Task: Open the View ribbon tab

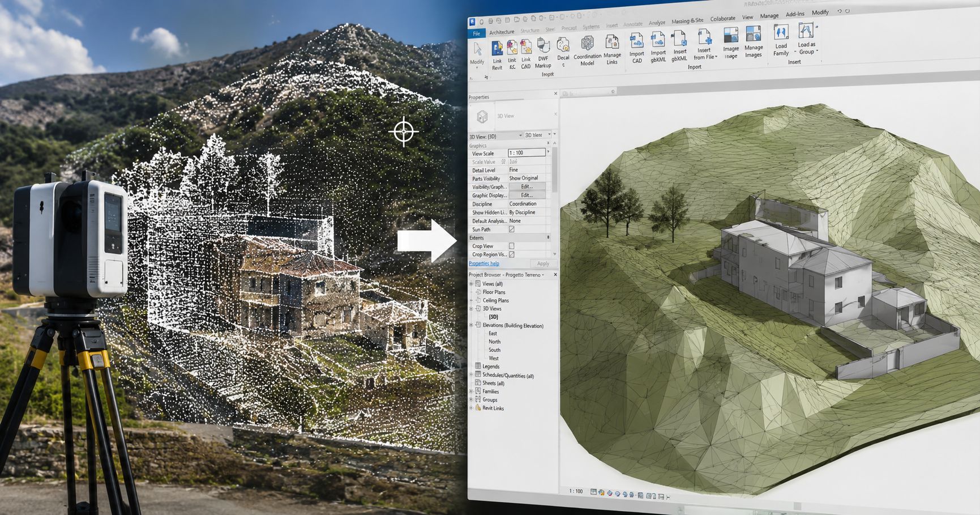Action: point(748,18)
